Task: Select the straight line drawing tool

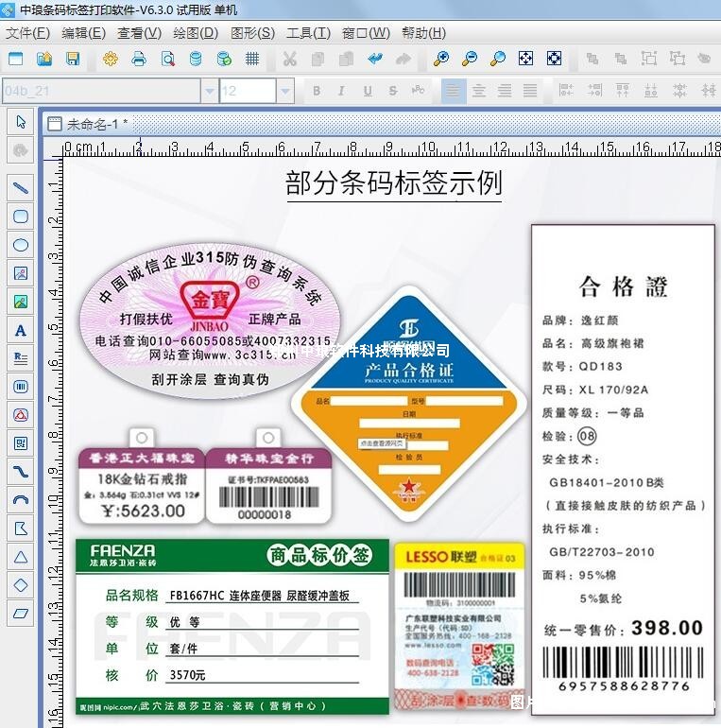Action: pyautogui.click(x=21, y=188)
